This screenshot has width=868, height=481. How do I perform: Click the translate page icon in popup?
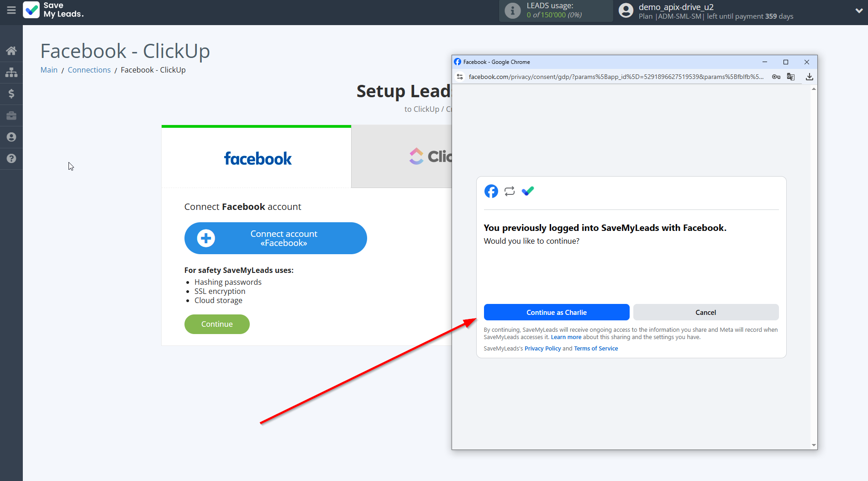pos(791,77)
